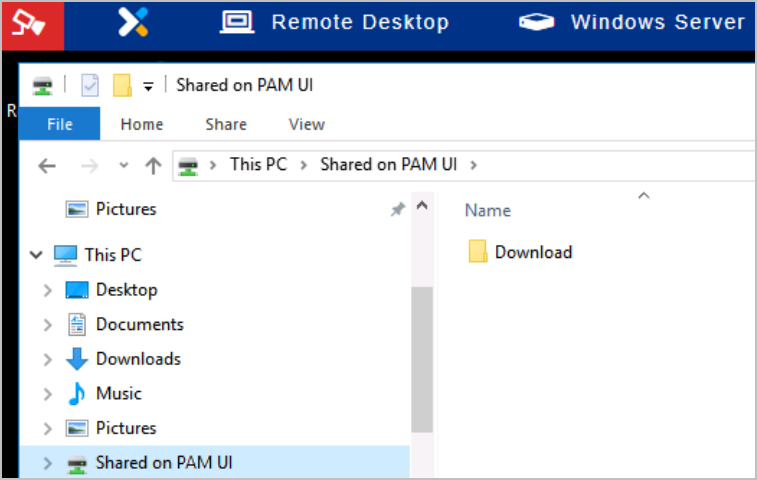Select the Remote Desktop monitor icon

237,22
